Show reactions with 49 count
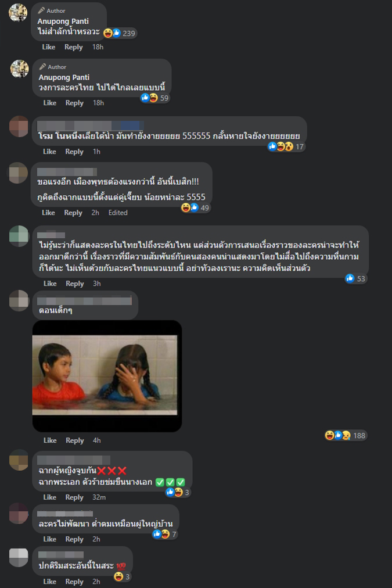Viewport: 392px width, 588px height. [195, 207]
